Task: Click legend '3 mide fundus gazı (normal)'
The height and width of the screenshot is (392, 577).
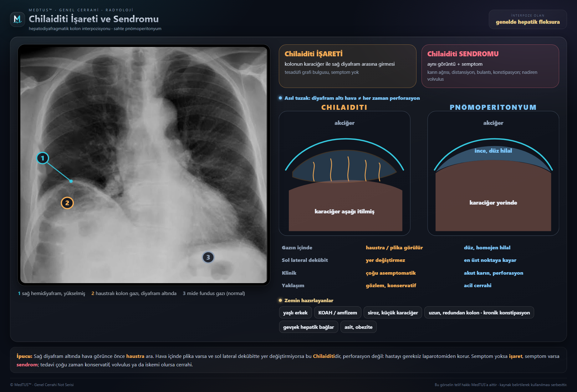Action: click(x=214, y=293)
